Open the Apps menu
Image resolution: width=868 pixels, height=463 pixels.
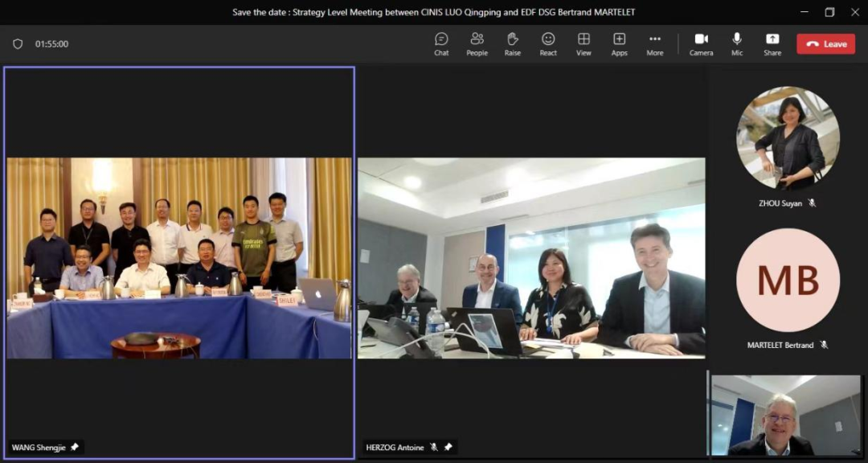(619, 43)
